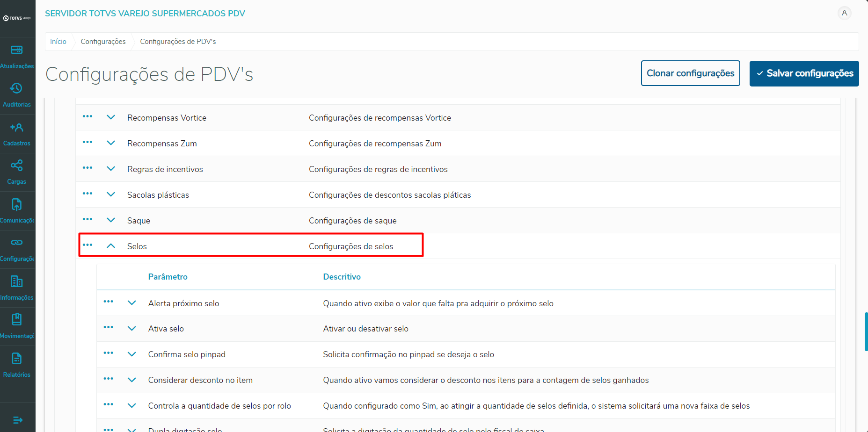Click the 'Recompensas Vortice' row label
Viewport: 868px width, 432px height.
pyautogui.click(x=167, y=118)
